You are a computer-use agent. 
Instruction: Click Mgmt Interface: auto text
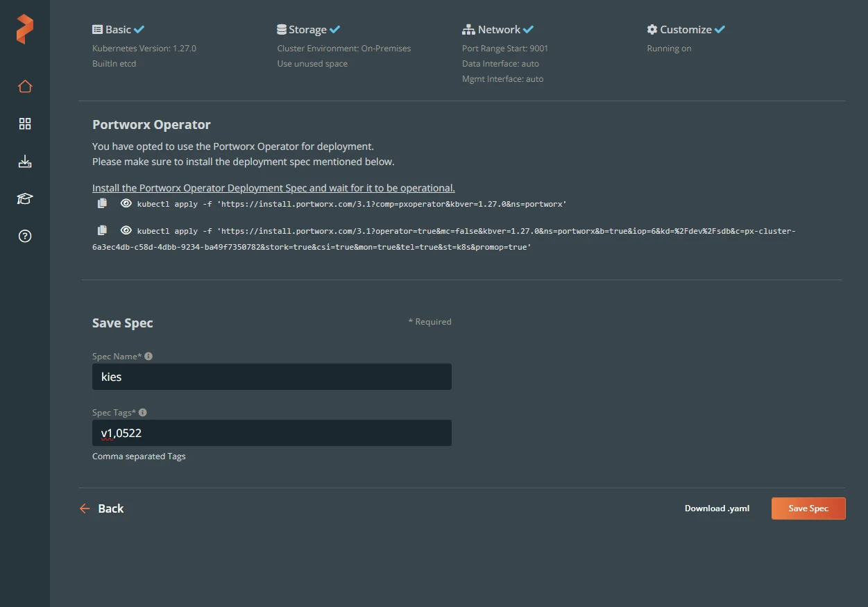click(503, 79)
